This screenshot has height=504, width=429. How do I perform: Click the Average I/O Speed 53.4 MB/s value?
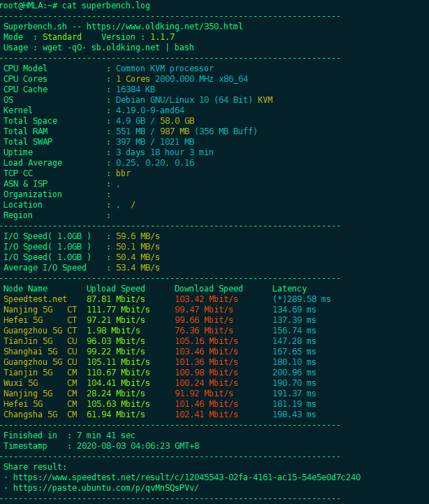(138, 268)
